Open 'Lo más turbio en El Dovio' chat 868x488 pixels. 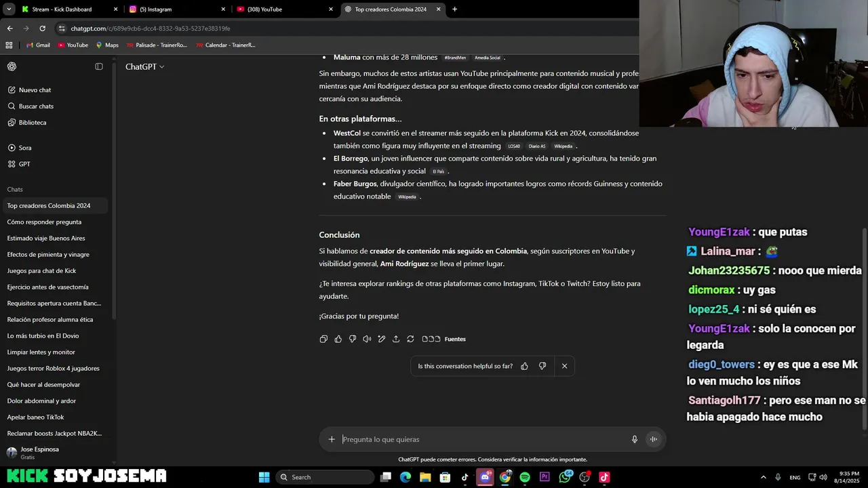(x=56, y=335)
